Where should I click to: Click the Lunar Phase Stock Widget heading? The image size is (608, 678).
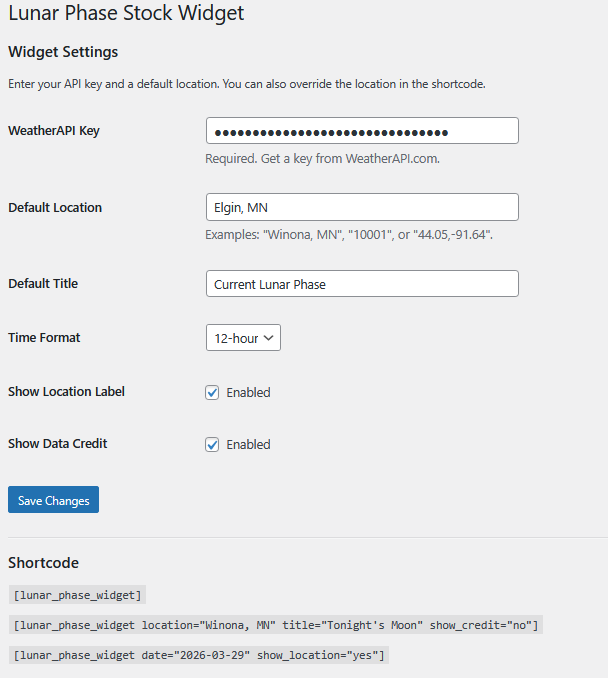tap(126, 14)
